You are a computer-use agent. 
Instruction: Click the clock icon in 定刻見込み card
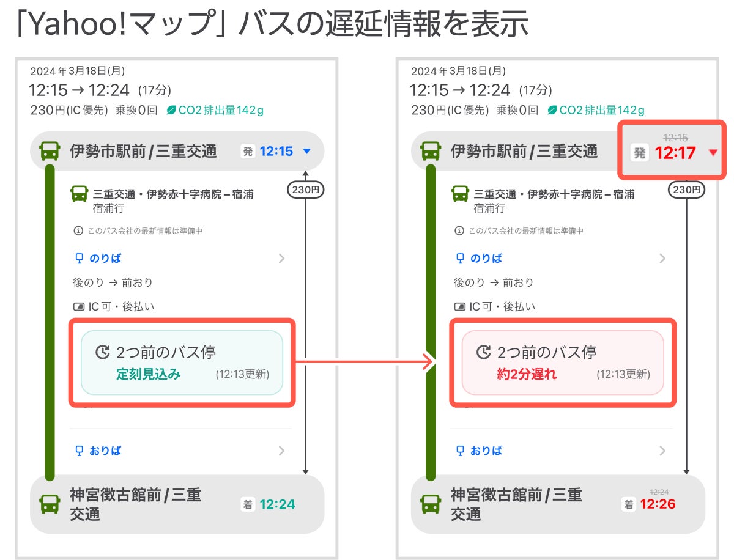point(103,352)
